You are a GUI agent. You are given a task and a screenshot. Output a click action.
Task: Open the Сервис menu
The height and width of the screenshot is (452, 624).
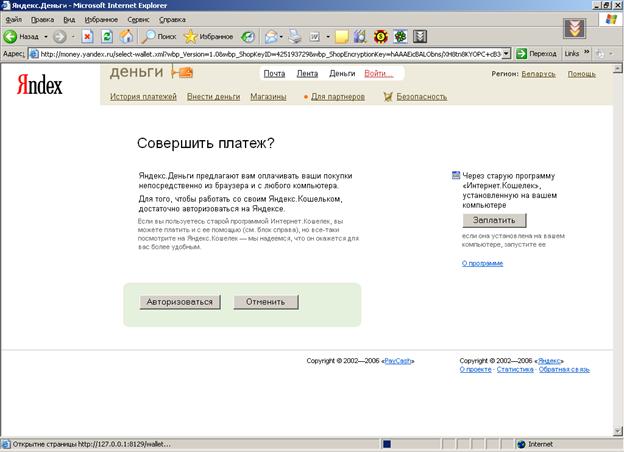point(138,19)
